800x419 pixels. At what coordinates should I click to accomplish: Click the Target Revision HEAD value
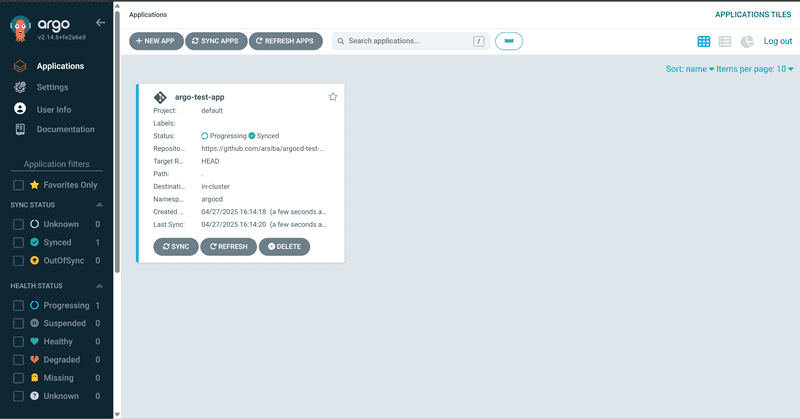click(210, 161)
